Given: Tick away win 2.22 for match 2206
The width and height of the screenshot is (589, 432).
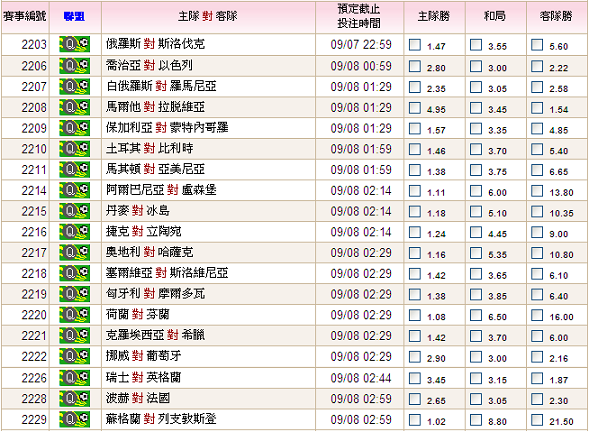Looking at the screenshot, I should pyautogui.click(x=537, y=66).
